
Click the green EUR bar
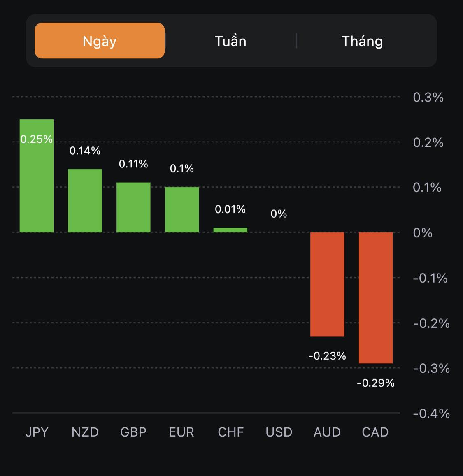pyautogui.click(x=182, y=209)
